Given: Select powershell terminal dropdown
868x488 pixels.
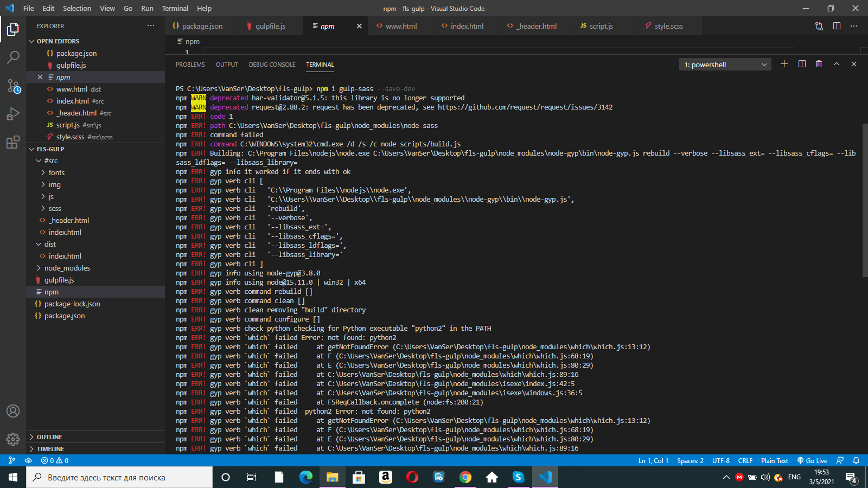Looking at the screenshot, I should [725, 65].
